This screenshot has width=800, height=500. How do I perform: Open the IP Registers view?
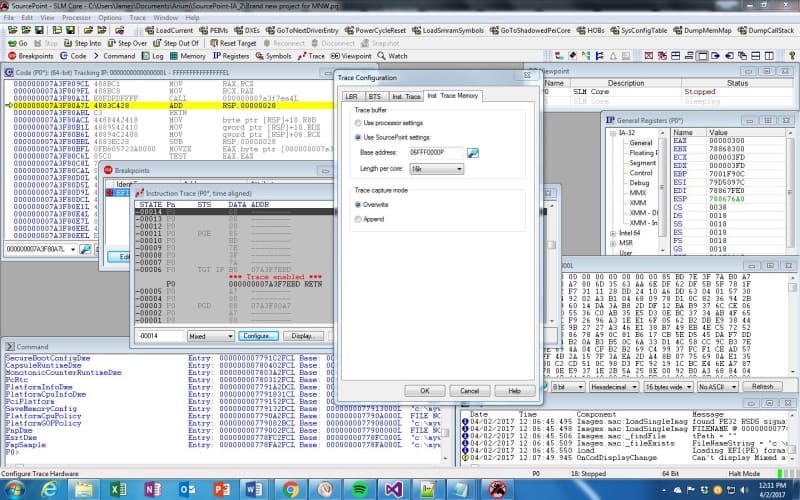[231, 56]
